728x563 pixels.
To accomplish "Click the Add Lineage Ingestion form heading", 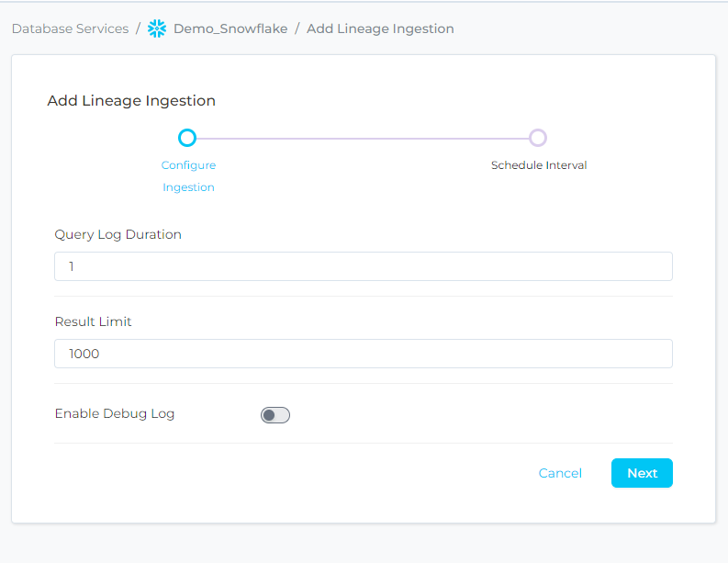I will click(x=131, y=101).
